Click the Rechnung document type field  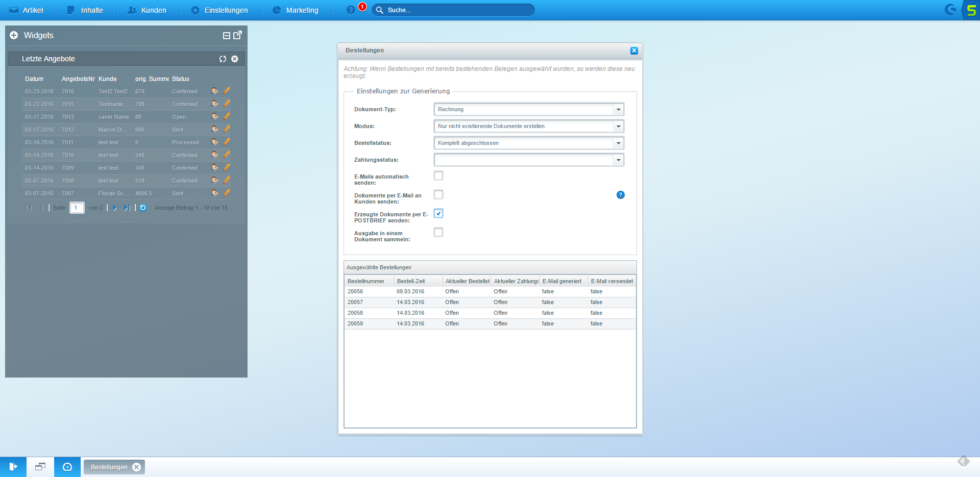click(x=524, y=109)
